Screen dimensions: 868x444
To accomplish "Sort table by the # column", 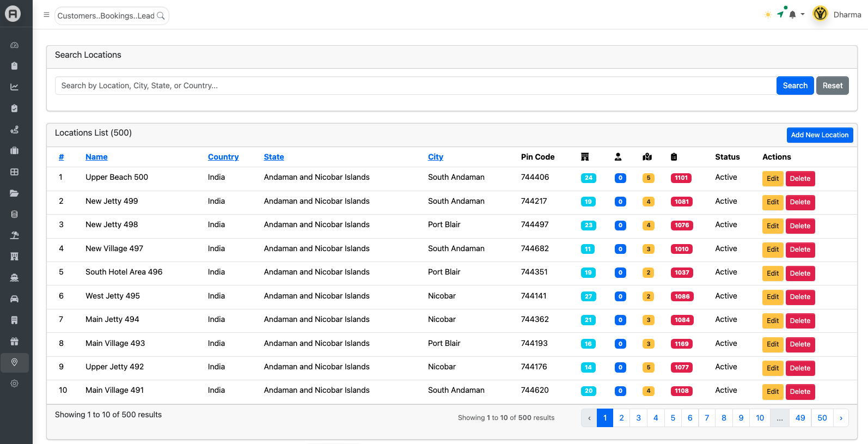I will point(62,157).
